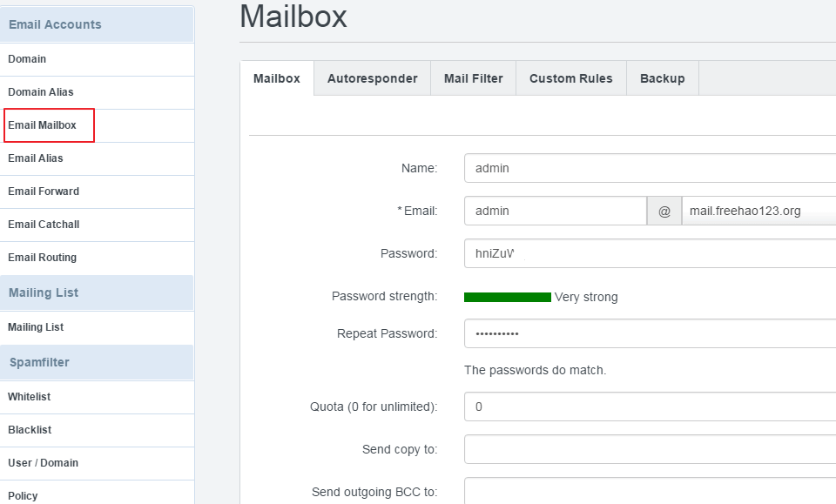The height and width of the screenshot is (504, 836).
Task: Open the mail.freehao123.org domain dropdown
Action: pyautogui.click(x=758, y=211)
